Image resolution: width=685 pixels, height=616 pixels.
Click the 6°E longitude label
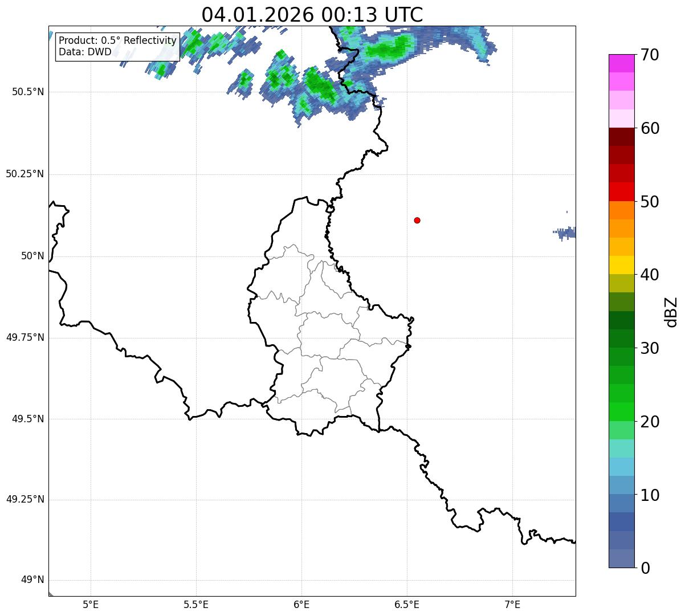click(x=301, y=604)
